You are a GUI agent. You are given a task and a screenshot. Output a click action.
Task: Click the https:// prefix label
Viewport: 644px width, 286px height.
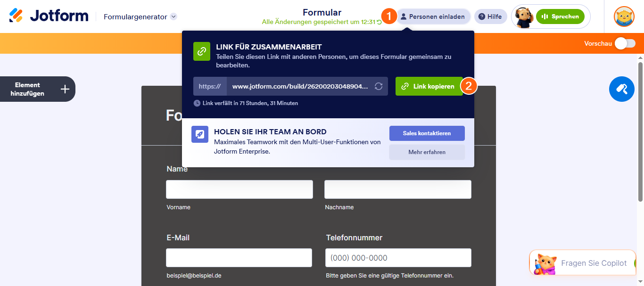point(210,86)
